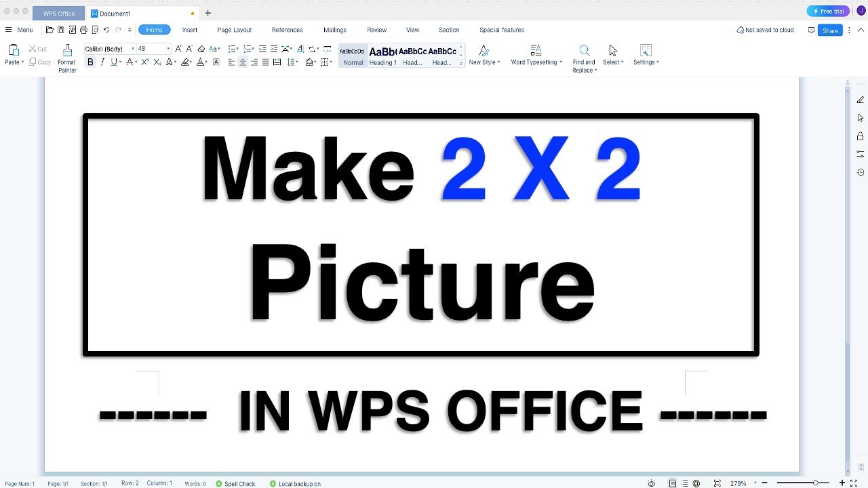Click the WPS Office home tab

tap(58, 13)
